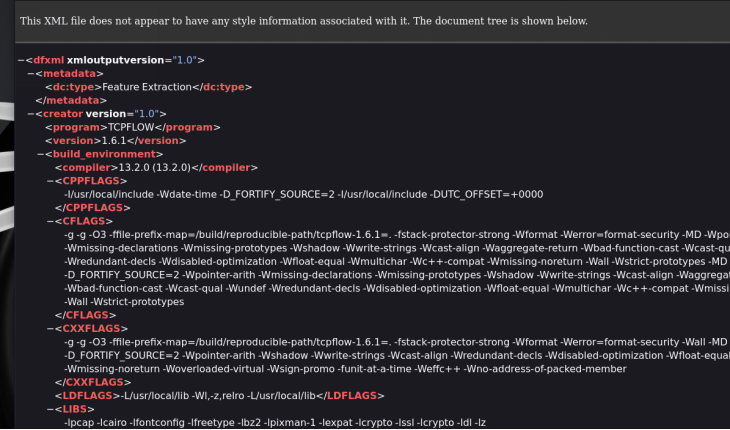Click the TCPFLOW program name text

(131, 127)
